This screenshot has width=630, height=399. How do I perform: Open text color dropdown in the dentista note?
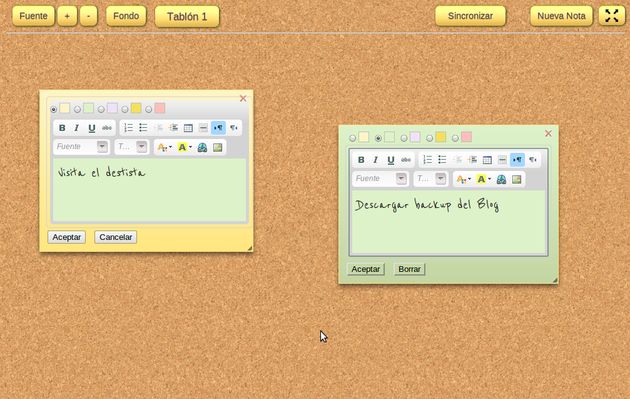click(x=165, y=147)
